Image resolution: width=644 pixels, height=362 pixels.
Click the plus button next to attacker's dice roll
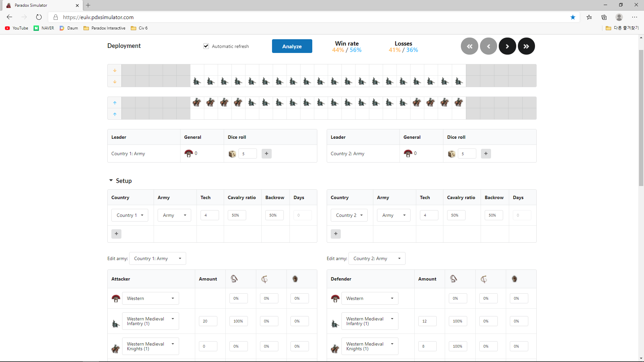266,154
